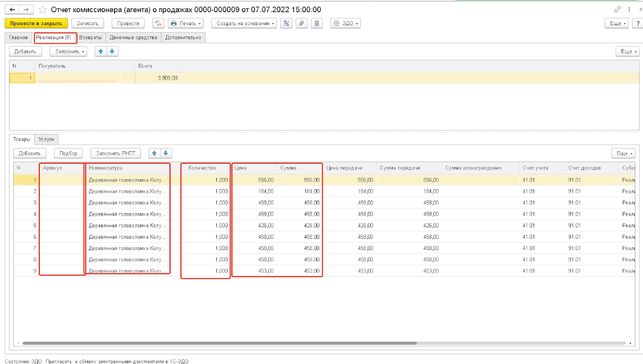
Task: Open the Заполнить dropdown
Action: pos(68,51)
